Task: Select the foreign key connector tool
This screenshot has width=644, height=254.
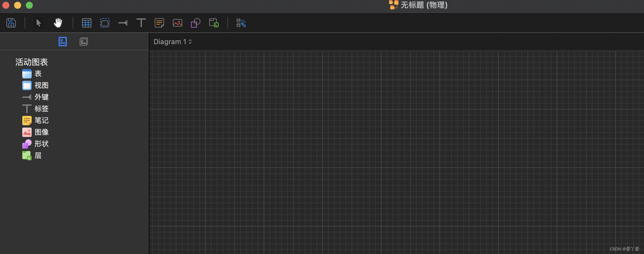Action: point(123,23)
